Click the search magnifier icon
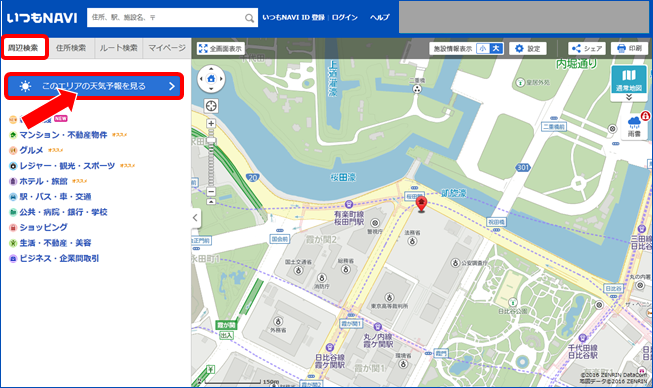Screen dimensions: 653x388 [x=249, y=18]
